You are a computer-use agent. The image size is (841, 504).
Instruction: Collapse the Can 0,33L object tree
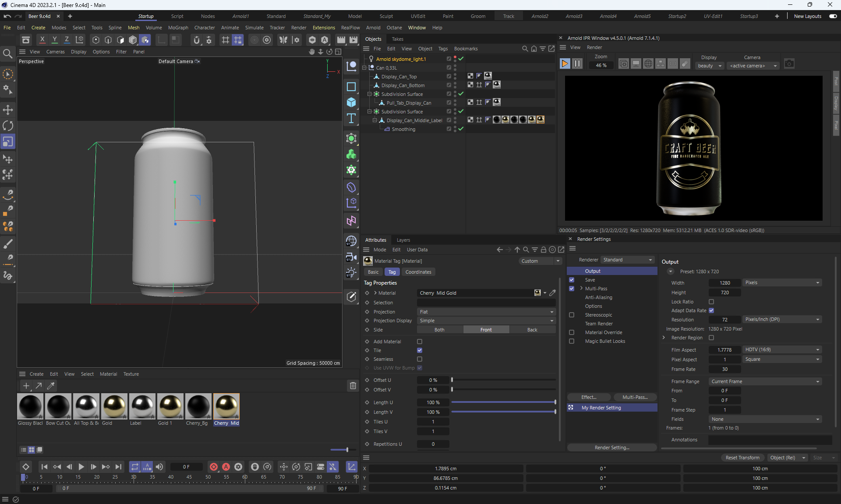point(364,68)
